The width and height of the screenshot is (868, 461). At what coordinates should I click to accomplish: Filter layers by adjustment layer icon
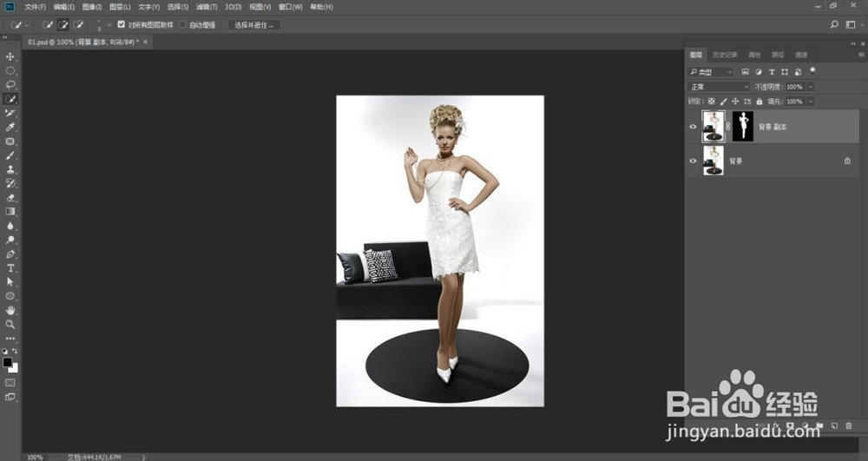[x=759, y=72]
